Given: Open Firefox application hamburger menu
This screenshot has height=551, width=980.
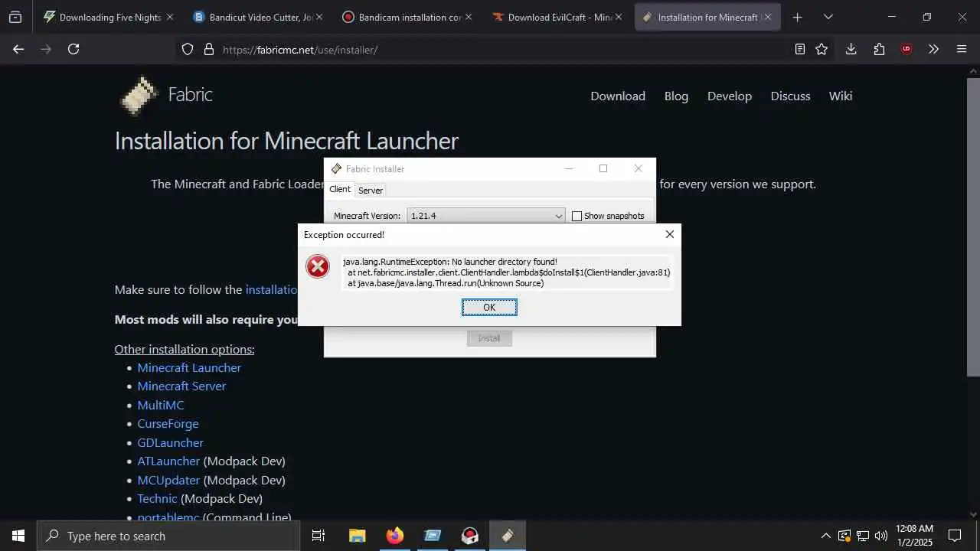Looking at the screenshot, I should [x=962, y=49].
